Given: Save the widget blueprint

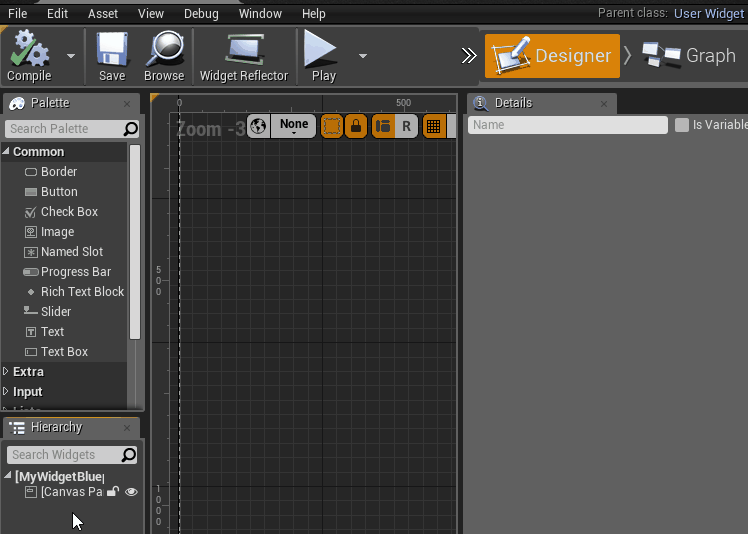Looking at the screenshot, I should pyautogui.click(x=112, y=50).
